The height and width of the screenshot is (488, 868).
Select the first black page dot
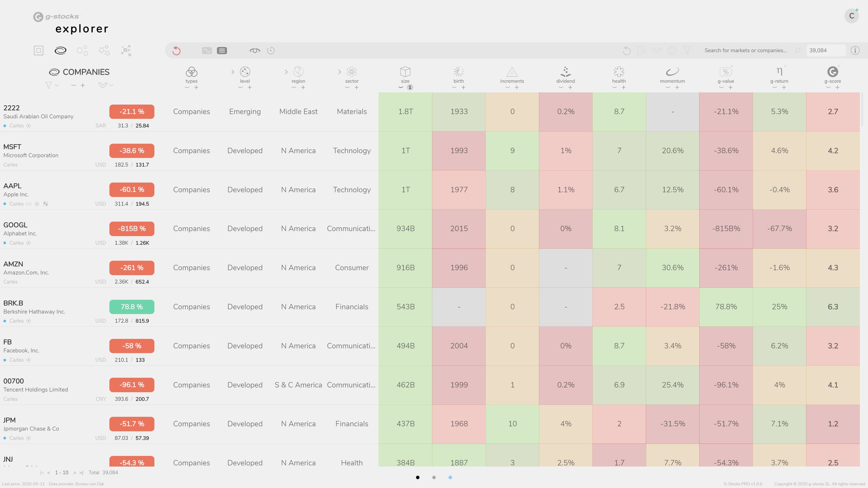point(418,477)
